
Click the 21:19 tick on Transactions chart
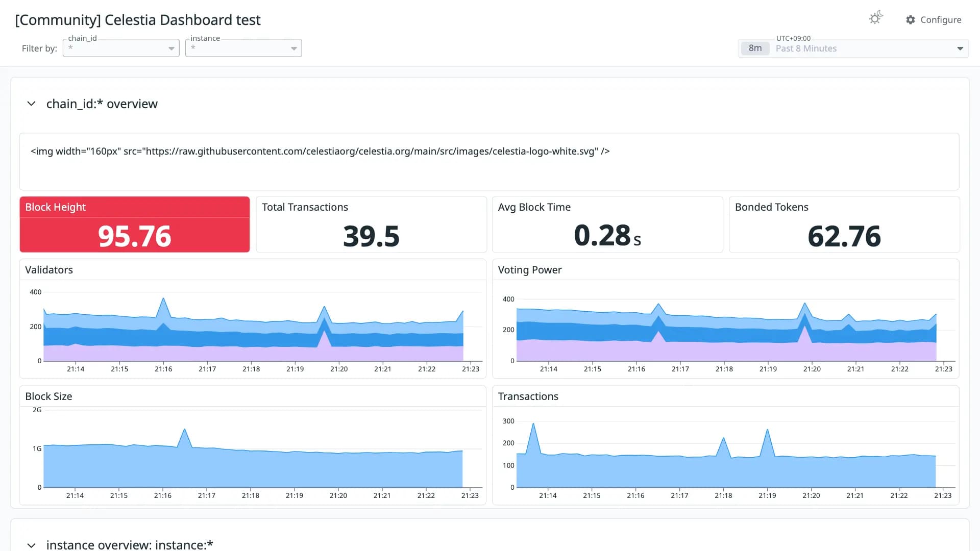tap(767, 495)
